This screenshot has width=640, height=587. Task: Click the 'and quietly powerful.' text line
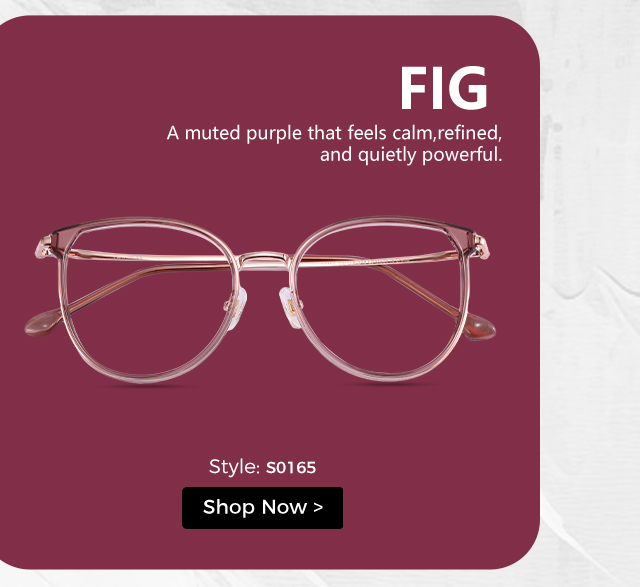(x=411, y=155)
